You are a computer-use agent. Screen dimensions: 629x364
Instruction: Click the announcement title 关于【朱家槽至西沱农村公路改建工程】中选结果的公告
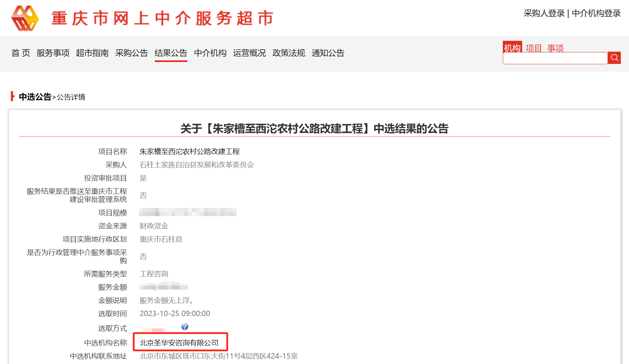[x=314, y=128]
